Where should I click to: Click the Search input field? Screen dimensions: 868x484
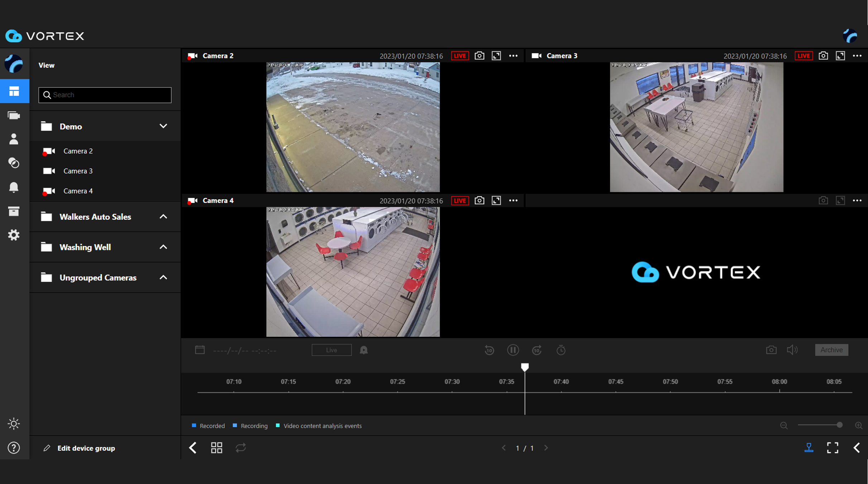point(105,95)
